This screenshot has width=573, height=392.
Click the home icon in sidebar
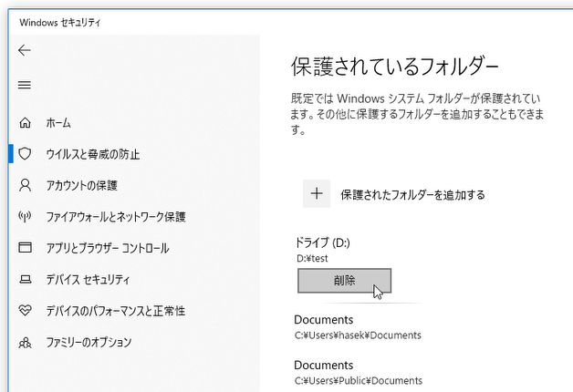coord(25,123)
